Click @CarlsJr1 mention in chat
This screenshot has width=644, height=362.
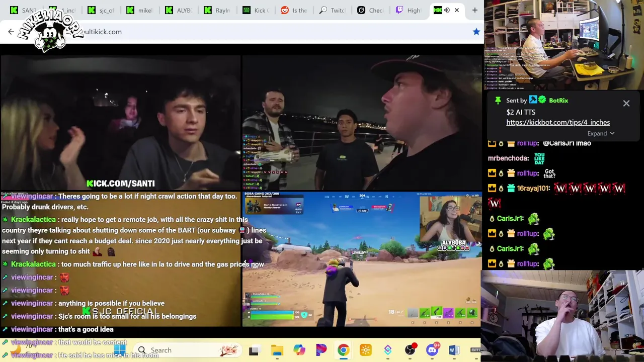tap(559, 143)
